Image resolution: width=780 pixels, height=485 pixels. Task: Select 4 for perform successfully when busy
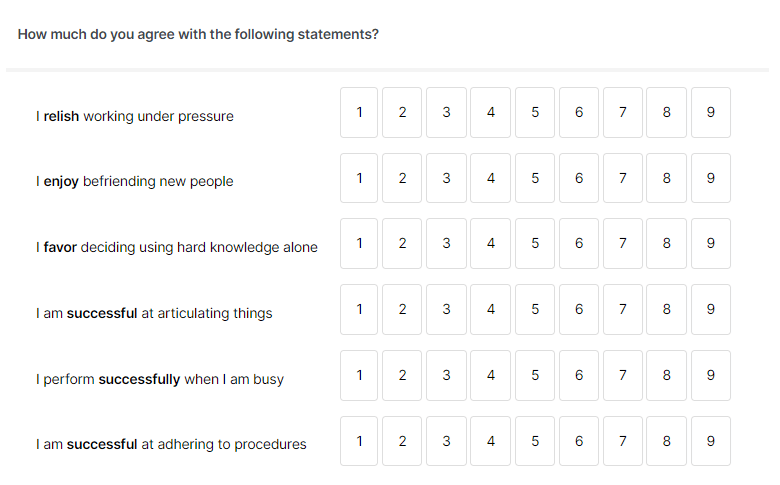[490, 376]
